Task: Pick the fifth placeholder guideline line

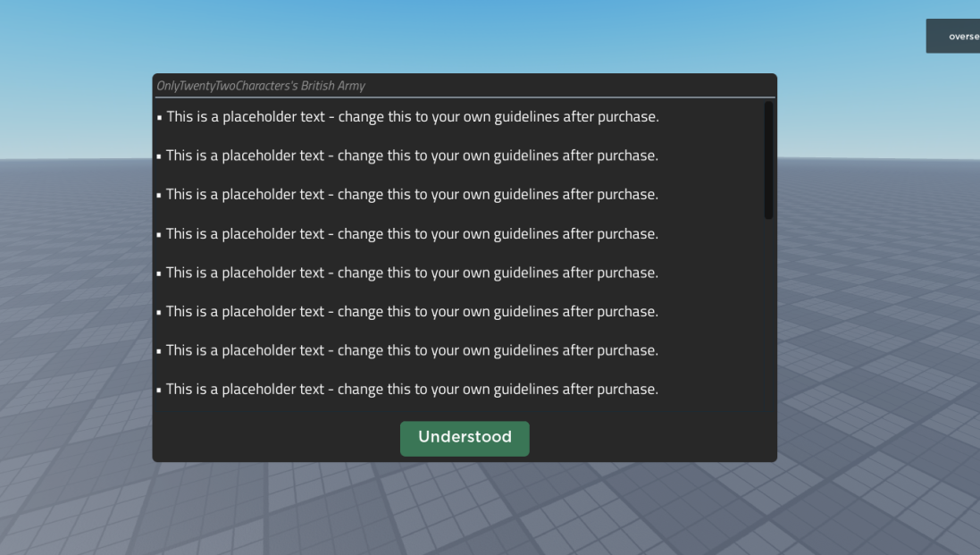Action: [x=412, y=273]
